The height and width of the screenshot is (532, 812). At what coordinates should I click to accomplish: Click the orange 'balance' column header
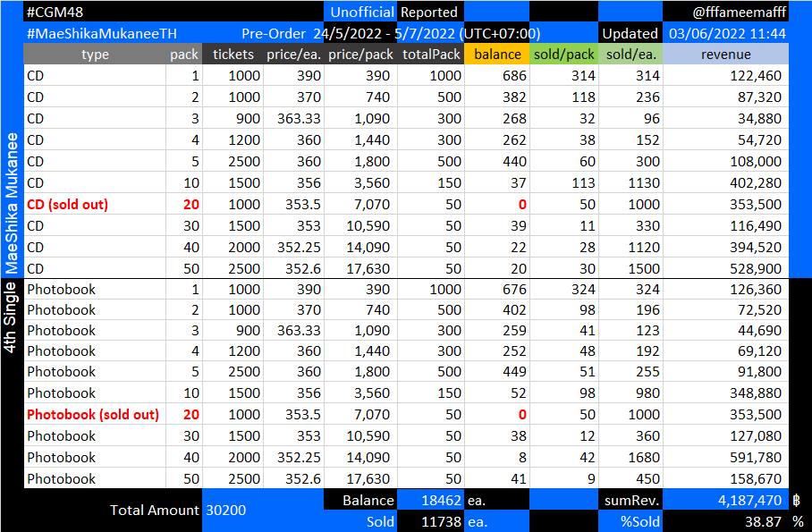[x=497, y=54]
